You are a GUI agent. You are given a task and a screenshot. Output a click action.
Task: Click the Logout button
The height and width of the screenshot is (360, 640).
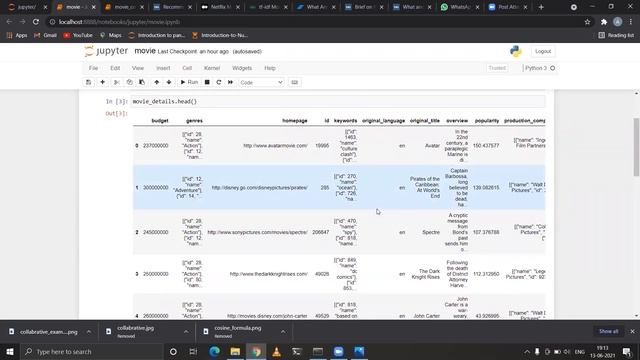tap(543, 51)
